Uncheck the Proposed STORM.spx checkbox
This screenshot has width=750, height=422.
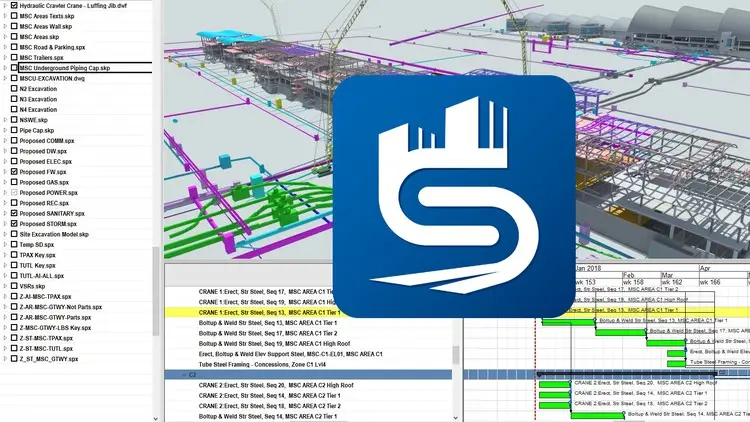tap(14, 224)
